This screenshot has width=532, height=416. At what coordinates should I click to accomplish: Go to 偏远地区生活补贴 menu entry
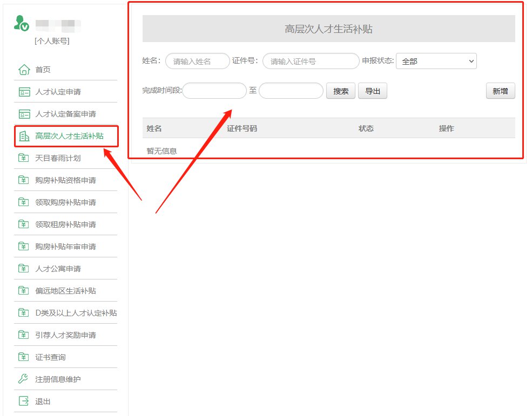(x=65, y=291)
